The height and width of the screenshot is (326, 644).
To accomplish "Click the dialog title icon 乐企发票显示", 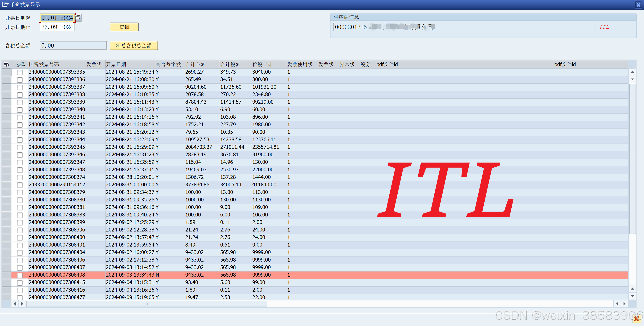I will click(5, 4).
